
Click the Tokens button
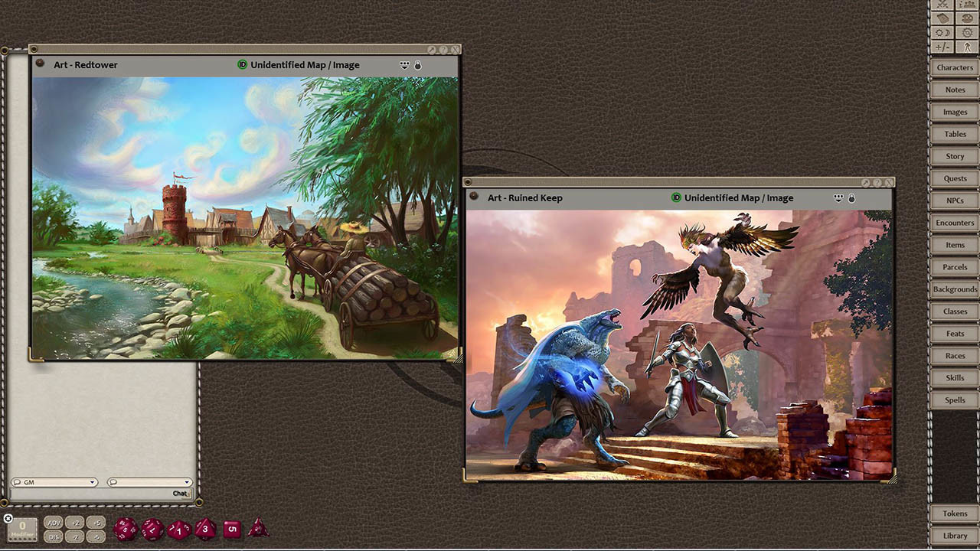click(x=955, y=514)
